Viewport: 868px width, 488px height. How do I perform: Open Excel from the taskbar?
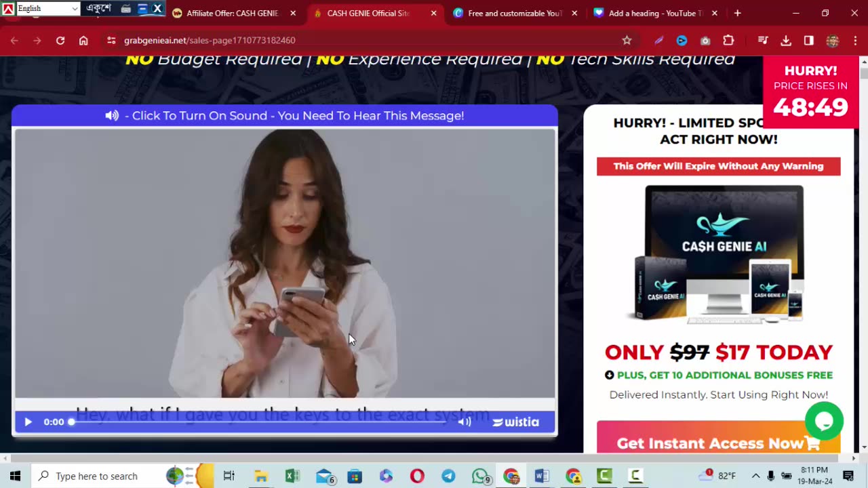coord(292,476)
